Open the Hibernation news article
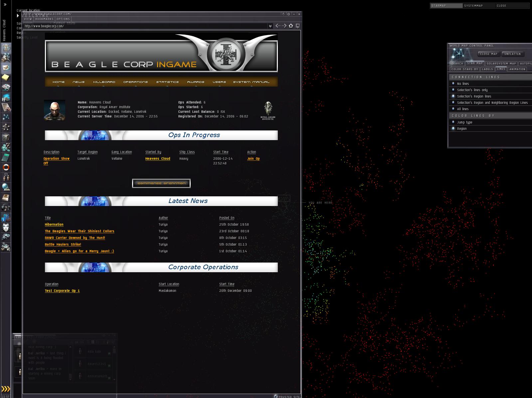This screenshot has height=398, width=532. point(54,225)
